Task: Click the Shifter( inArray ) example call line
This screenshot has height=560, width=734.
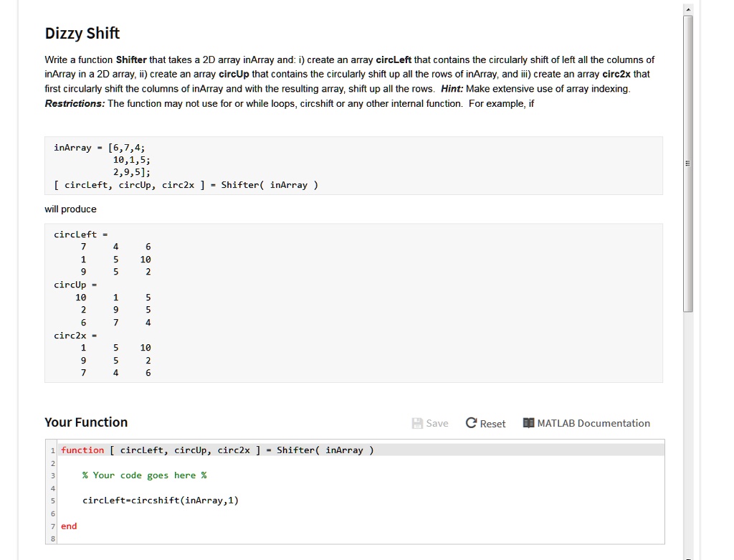Action: (186, 185)
